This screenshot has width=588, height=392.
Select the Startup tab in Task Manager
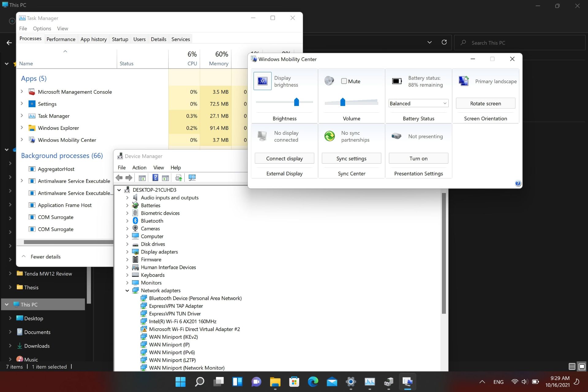coord(119,39)
